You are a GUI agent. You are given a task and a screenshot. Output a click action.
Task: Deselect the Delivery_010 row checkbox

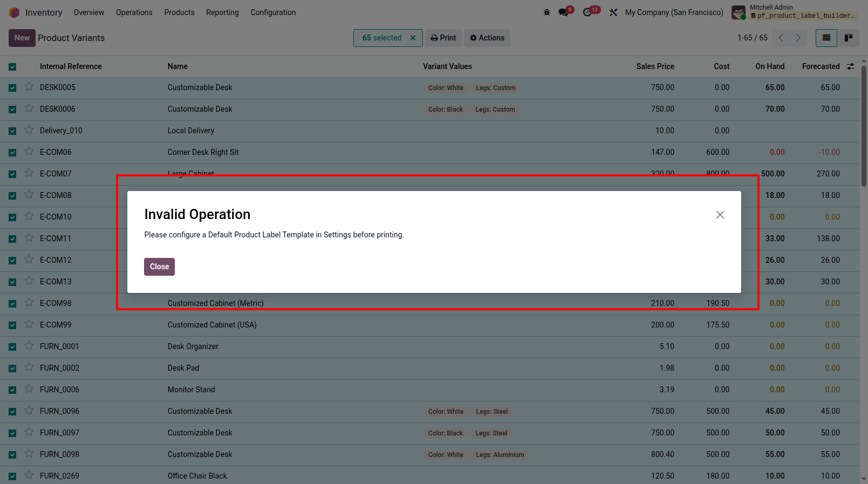coord(12,131)
